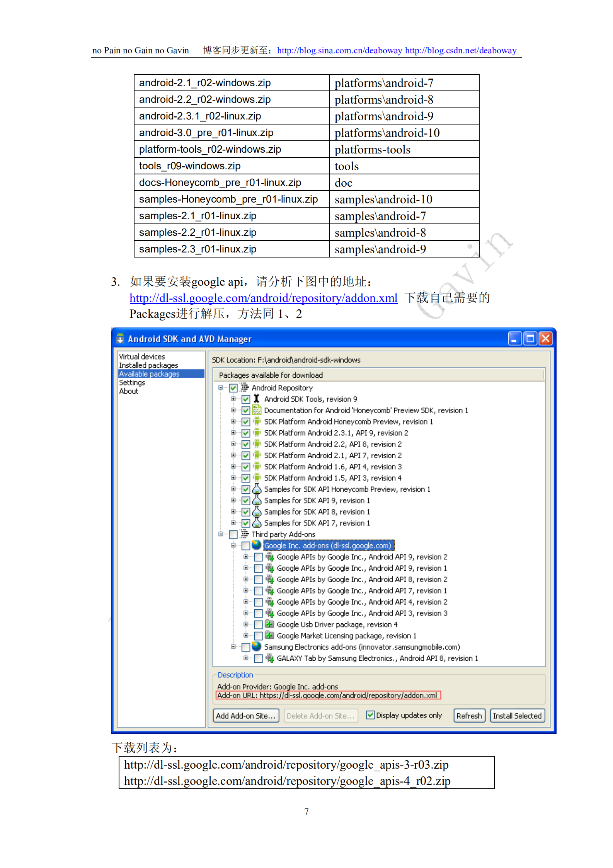Open Settings section
The height and width of the screenshot is (868, 613).
pos(132,382)
